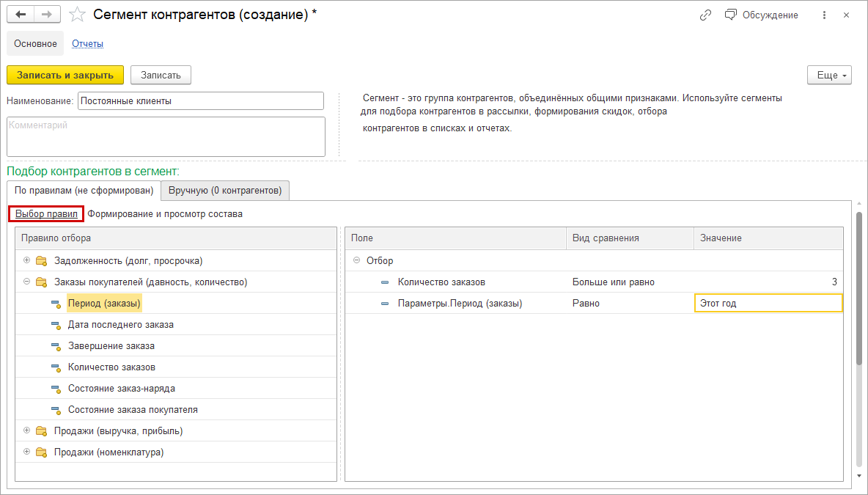Click the back navigation arrow
This screenshot has width=868, height=495.
pos(21,15)
